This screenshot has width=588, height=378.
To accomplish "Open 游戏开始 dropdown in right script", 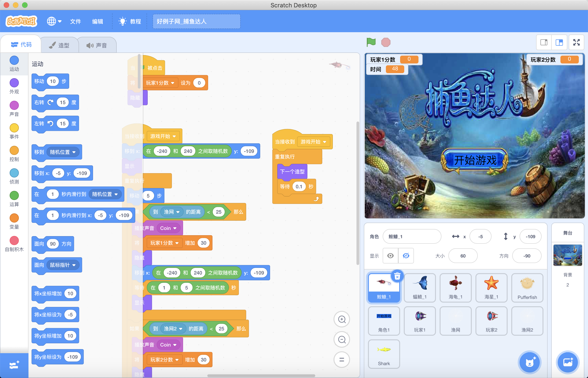I will [313, 142].
